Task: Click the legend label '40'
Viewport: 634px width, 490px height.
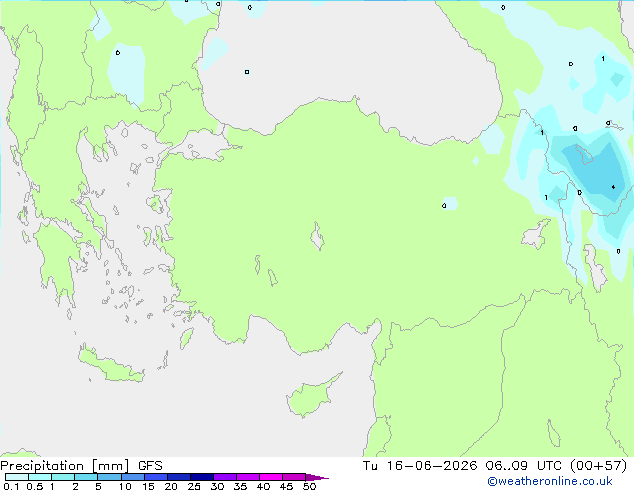Action: [263, 486]
